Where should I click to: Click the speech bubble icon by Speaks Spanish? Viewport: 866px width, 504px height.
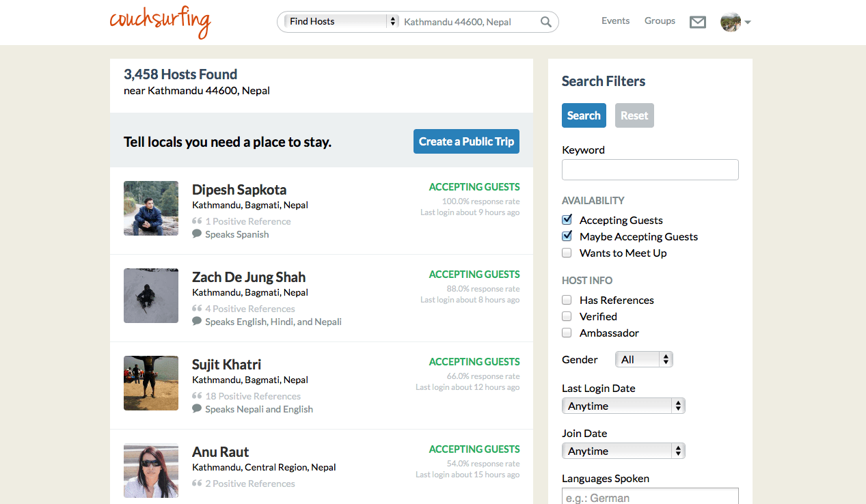click(197, 234)
